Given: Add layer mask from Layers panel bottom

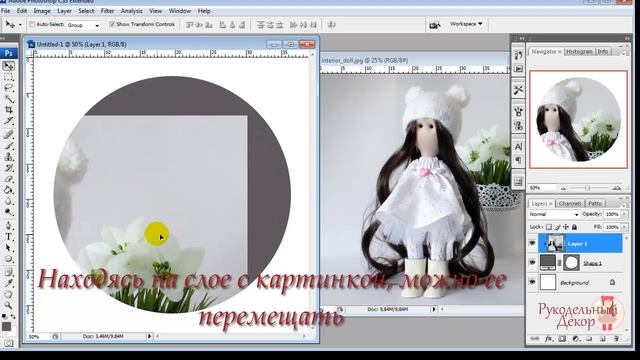Looking at the screenshot, I should [x=562, y=338].
